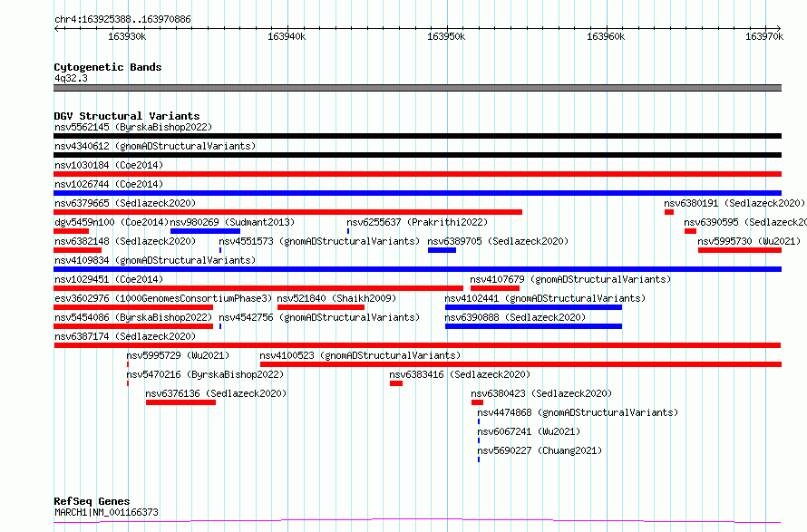Image resolution: width=807 pixels, height=532 pixels.
Task: Open nsv5690227 (Chuang2021) label
Action: pos(540,450)
